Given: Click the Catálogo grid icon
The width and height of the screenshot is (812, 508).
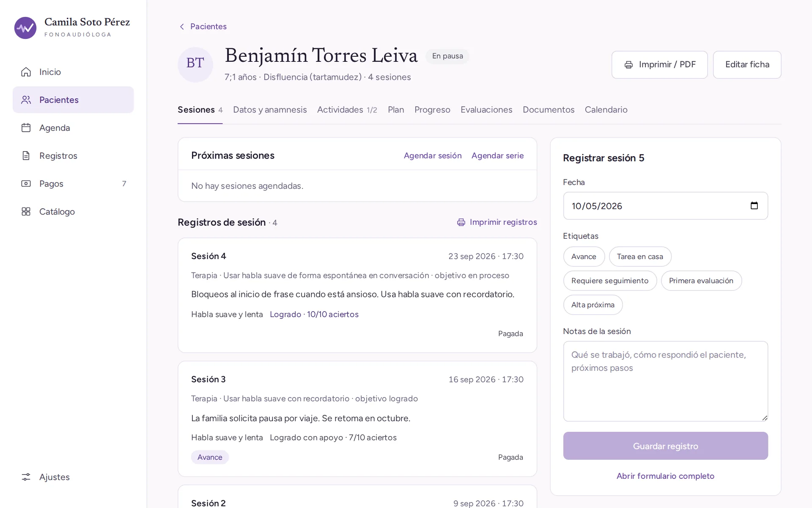Looking at the screenshot, I should [x=26, y=212].
